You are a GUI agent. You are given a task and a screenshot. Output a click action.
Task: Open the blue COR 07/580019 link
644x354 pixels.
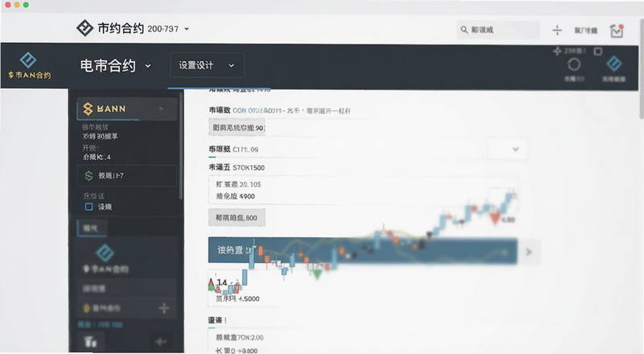(x=257, y=110)
